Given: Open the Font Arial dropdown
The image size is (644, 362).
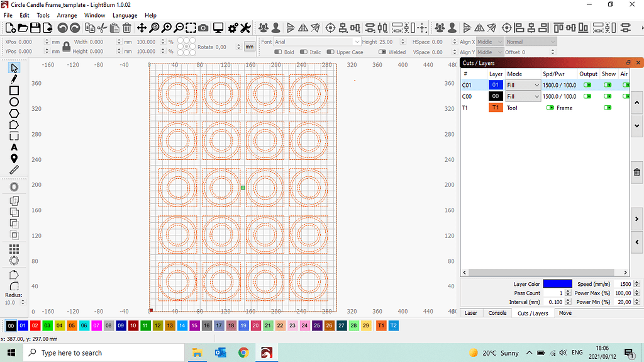Looking at the screenshot, I should 317,42.
